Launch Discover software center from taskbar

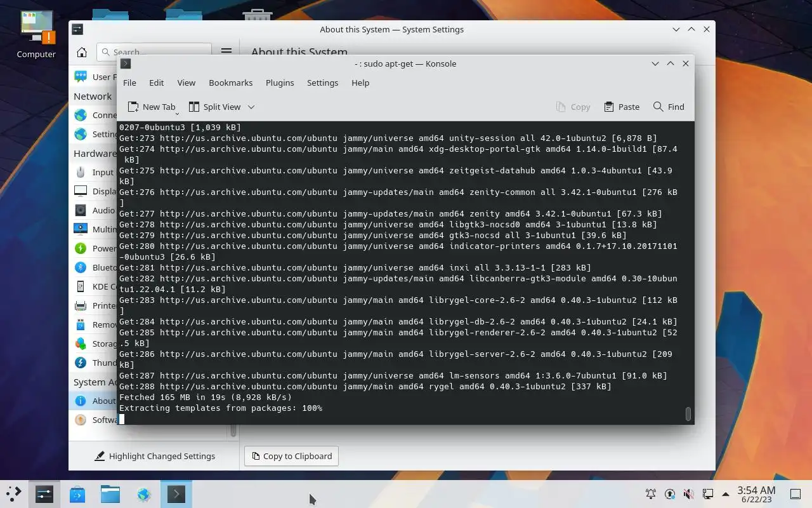[x=77, y=494]
